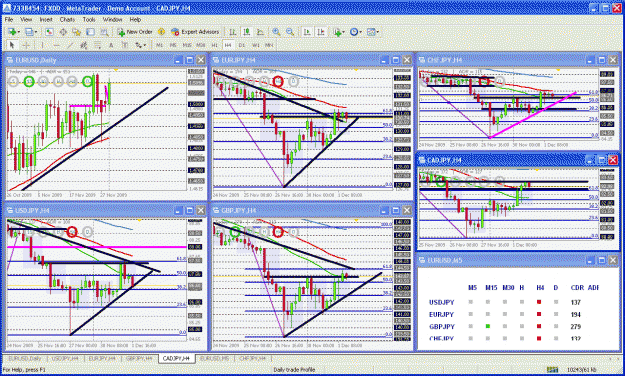Image resolution: width=625 pixels, height=376 pixels.
Task: Switch to the GBPJPY,H4 bottom tab
Action: point(139,358)
